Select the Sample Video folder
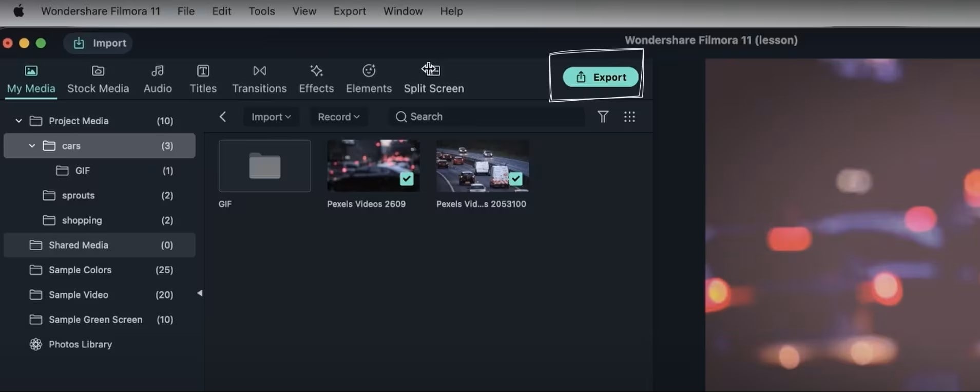 pos(100,295)
